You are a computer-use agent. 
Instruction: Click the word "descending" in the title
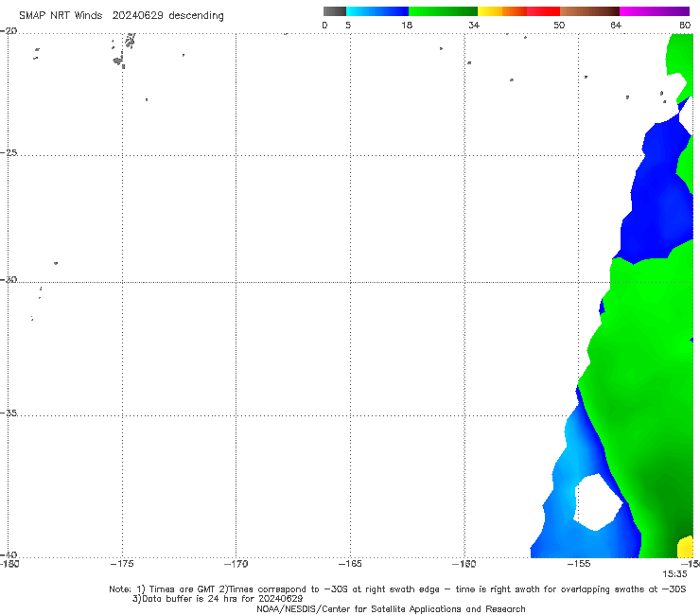tap(196, 16)
